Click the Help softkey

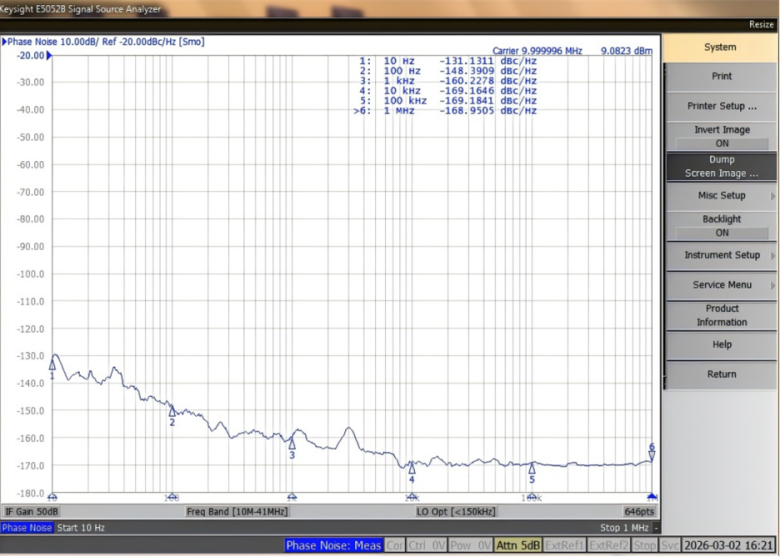[721, 345]
